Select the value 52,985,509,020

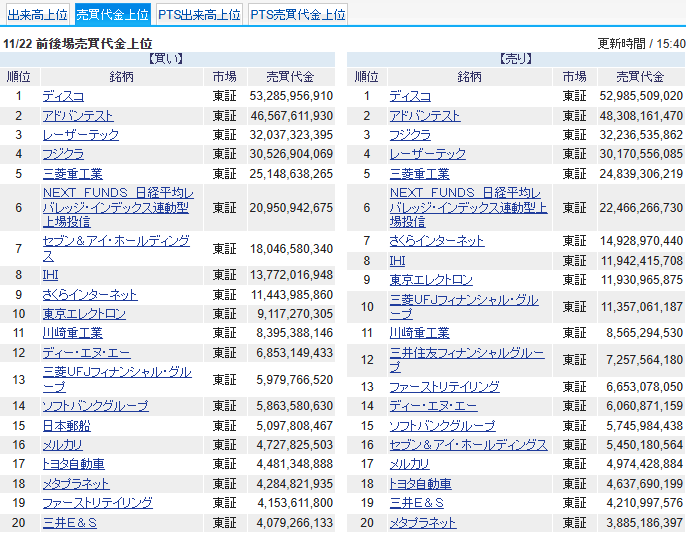point(641,96)
